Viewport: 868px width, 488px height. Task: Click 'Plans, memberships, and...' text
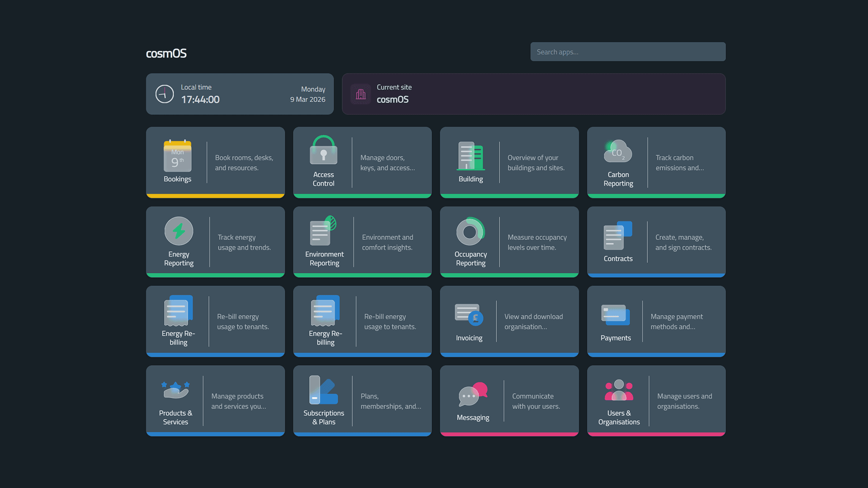coord(391,401)
